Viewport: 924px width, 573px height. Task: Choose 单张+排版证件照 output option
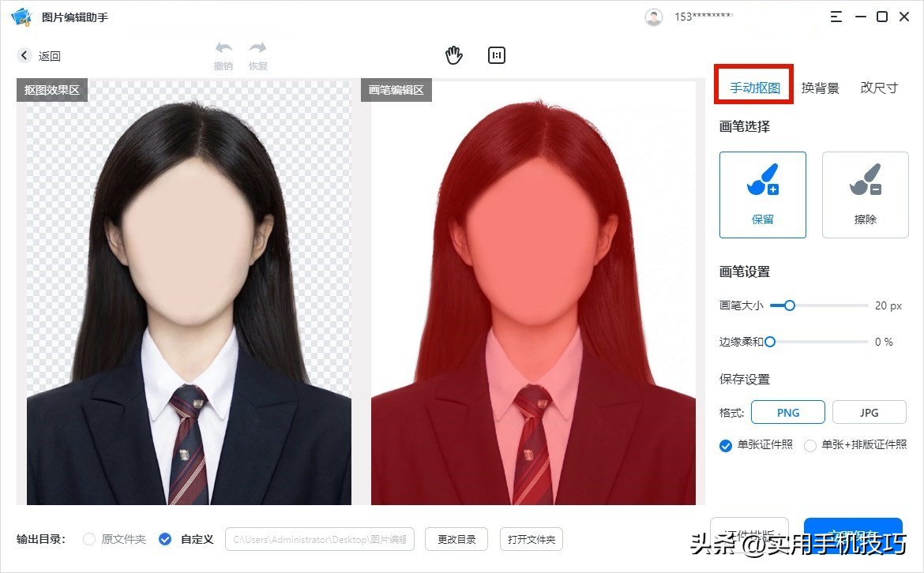(x=809, y=445)
